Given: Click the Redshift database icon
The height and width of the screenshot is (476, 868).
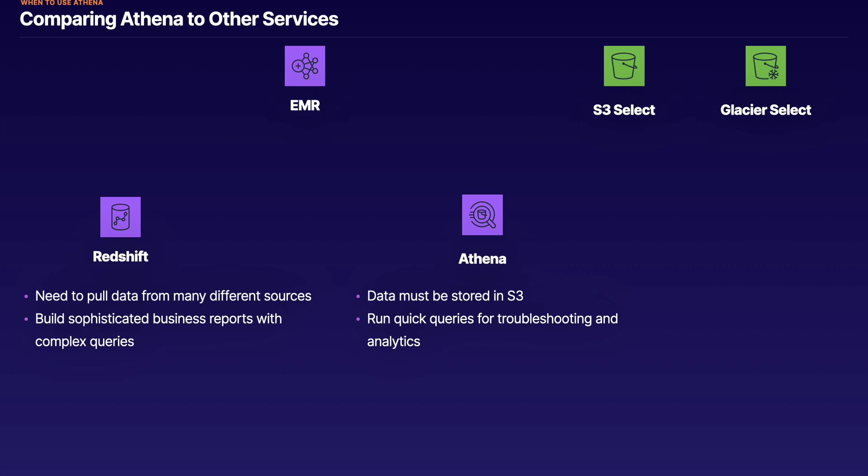Looking at the screenshot, I should click(x=120, y=217).
